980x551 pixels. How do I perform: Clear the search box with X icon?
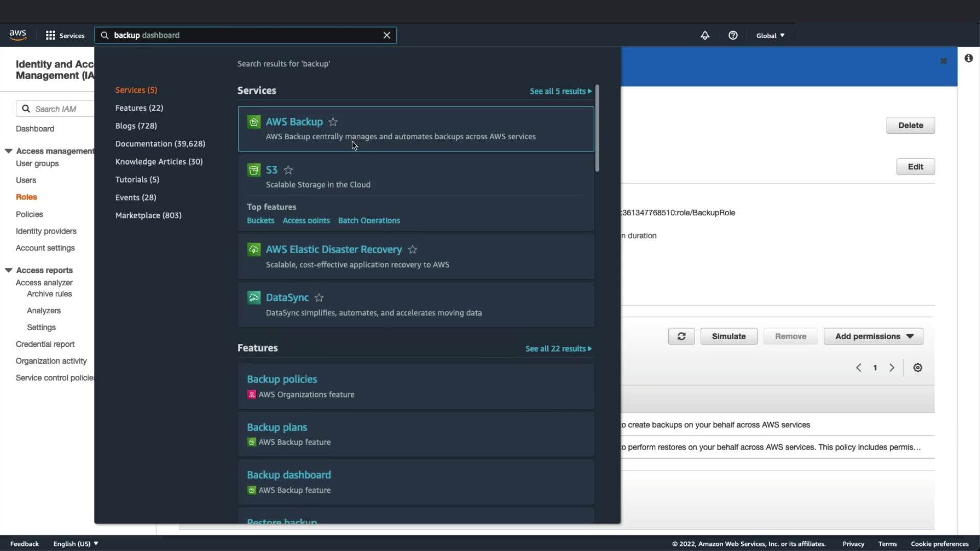click(386, 35)
